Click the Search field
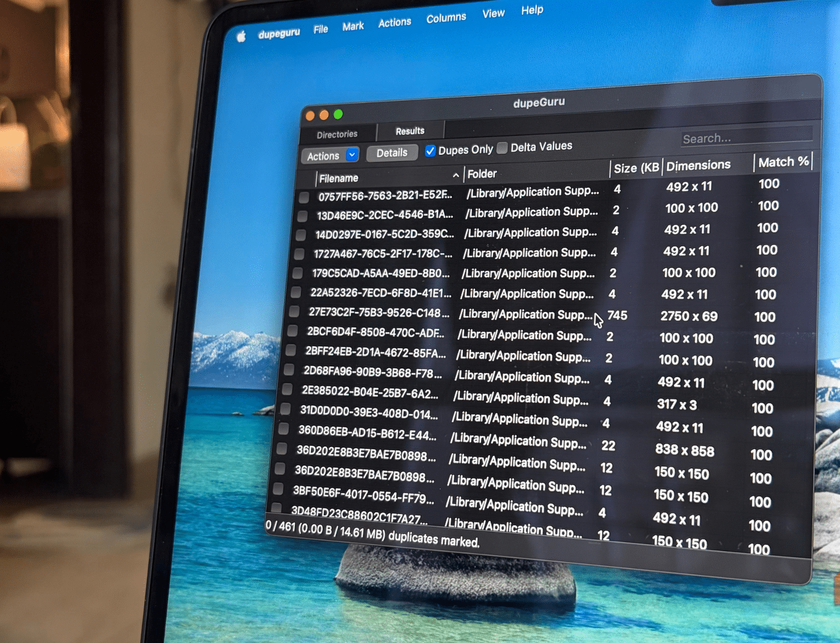 [x=747, y=137]
